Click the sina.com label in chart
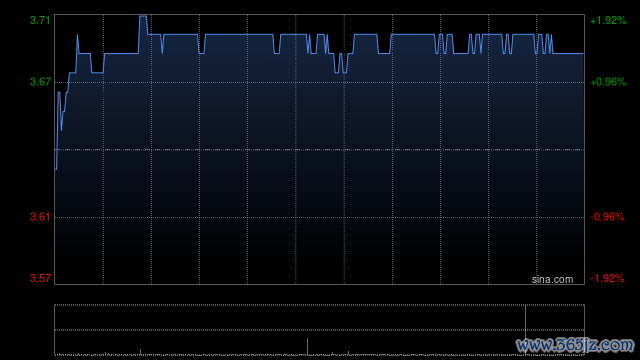The image size is (640, 360). coord(552,280)
